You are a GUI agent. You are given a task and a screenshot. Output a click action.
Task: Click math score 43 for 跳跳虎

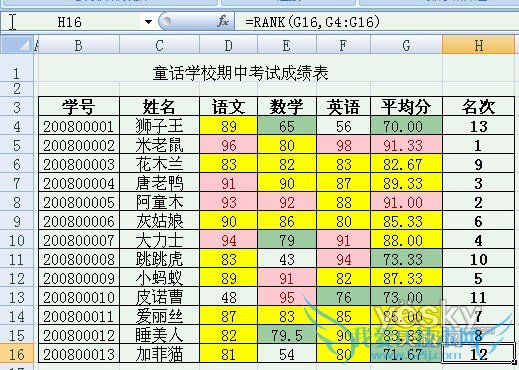point(287,259)
